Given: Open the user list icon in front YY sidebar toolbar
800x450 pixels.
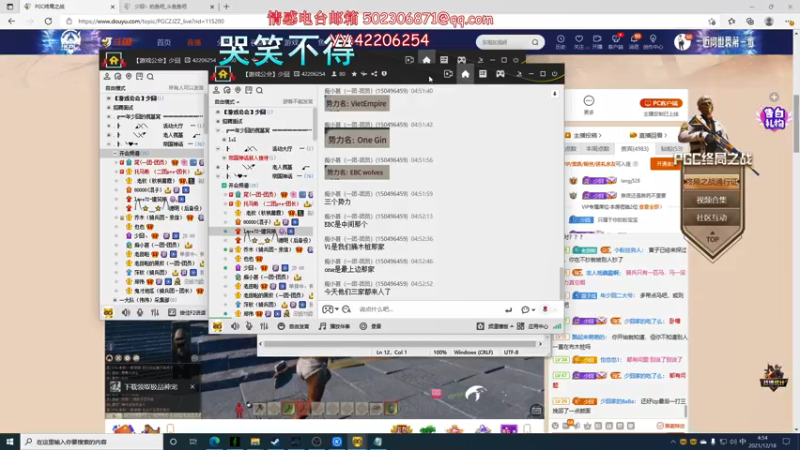Looking at the screenshot, I should [x=216, y=90].
